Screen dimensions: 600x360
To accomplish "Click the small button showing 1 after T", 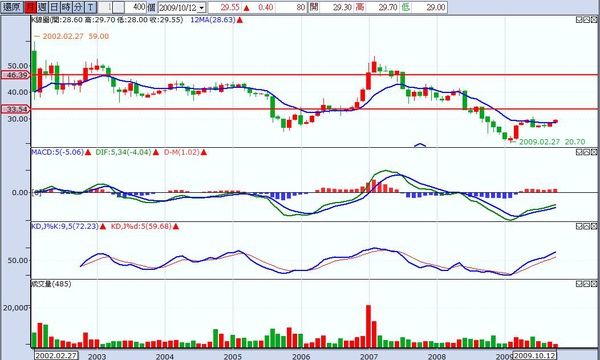I will (106, 7).
